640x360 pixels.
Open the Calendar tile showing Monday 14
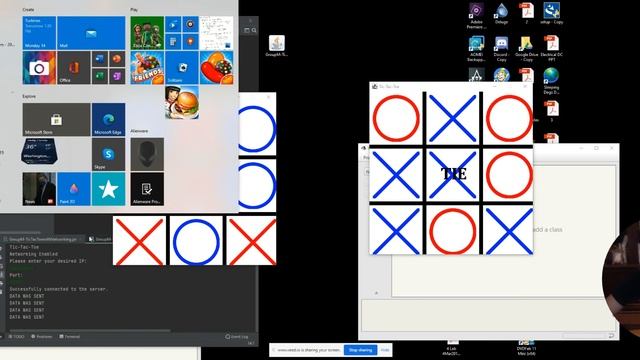coord(39,33)
